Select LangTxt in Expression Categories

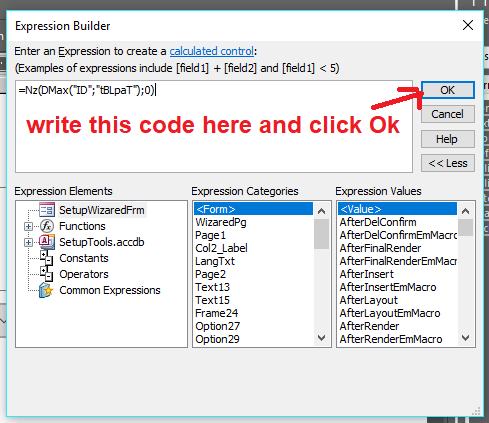215,261
